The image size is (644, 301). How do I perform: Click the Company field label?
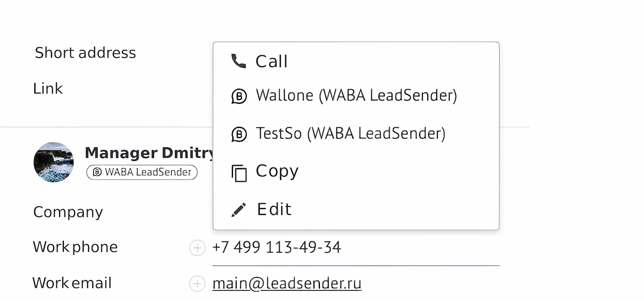(x=68, y=212)
